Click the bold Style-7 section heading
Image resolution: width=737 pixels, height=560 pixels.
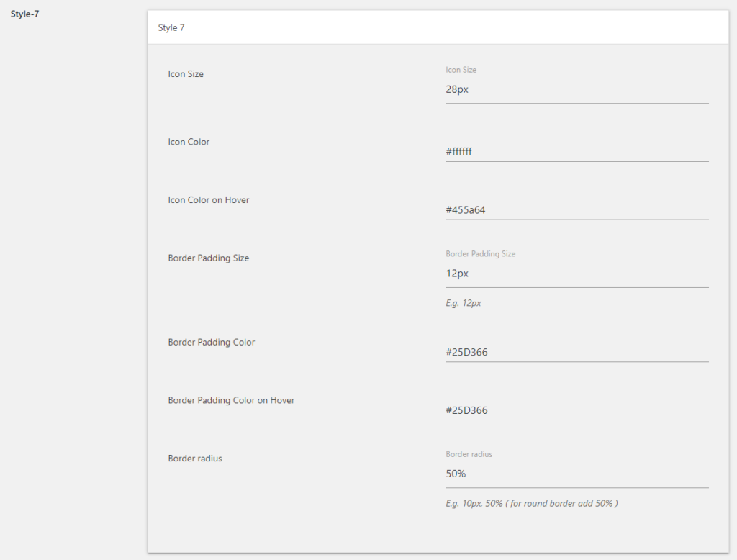click(24, 14)
